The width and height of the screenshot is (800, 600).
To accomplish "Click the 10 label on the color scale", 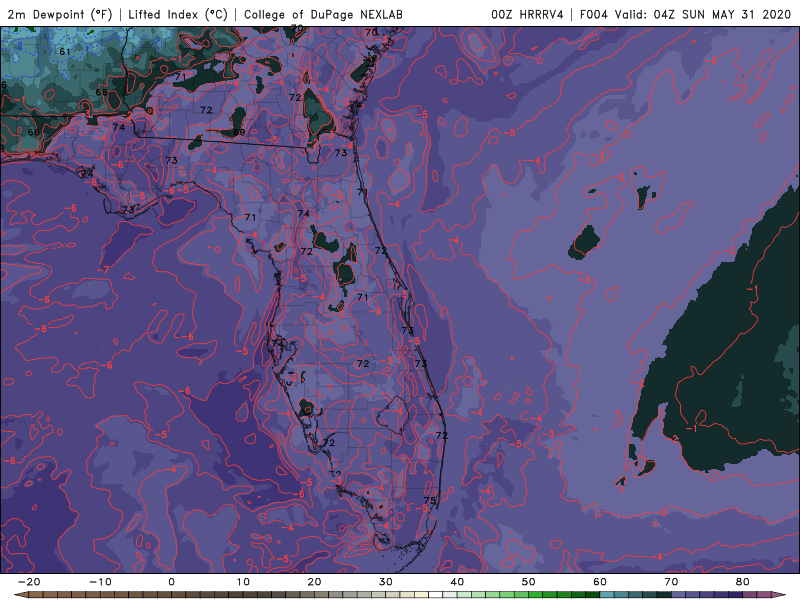I will click(243, 582).
